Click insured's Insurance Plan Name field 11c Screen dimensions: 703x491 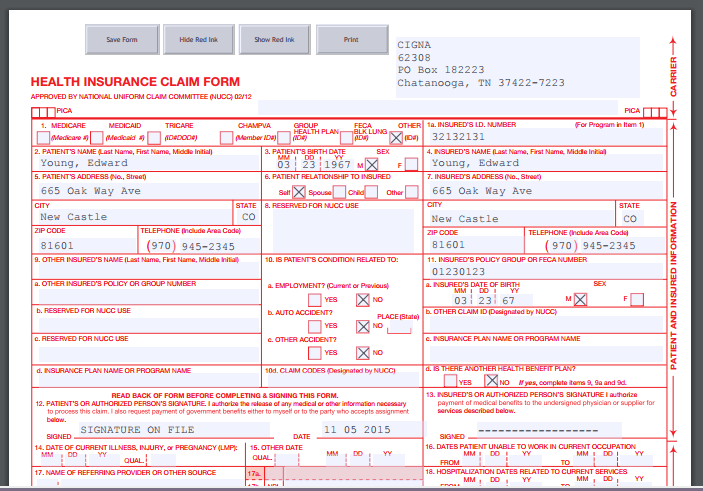[x=546, y=353]
